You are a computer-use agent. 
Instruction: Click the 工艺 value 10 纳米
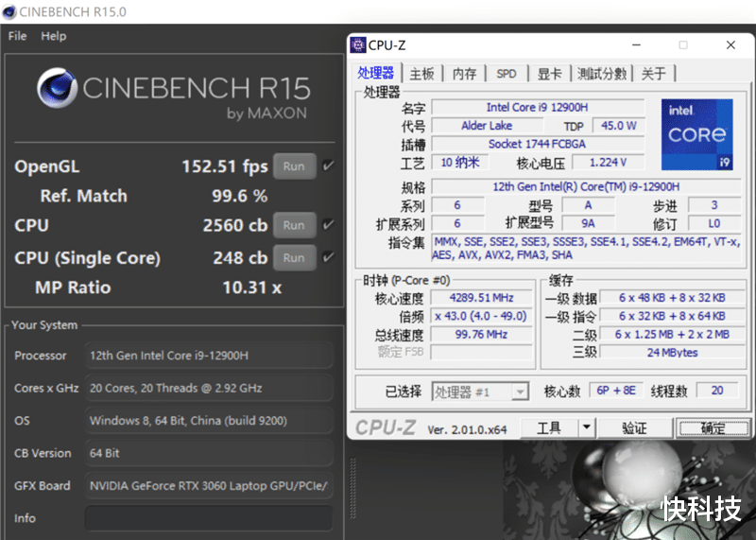[x=460, y=162]
